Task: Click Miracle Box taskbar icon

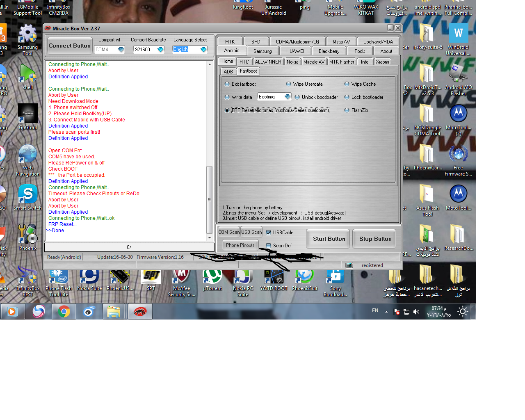Action: pos(140,312)
